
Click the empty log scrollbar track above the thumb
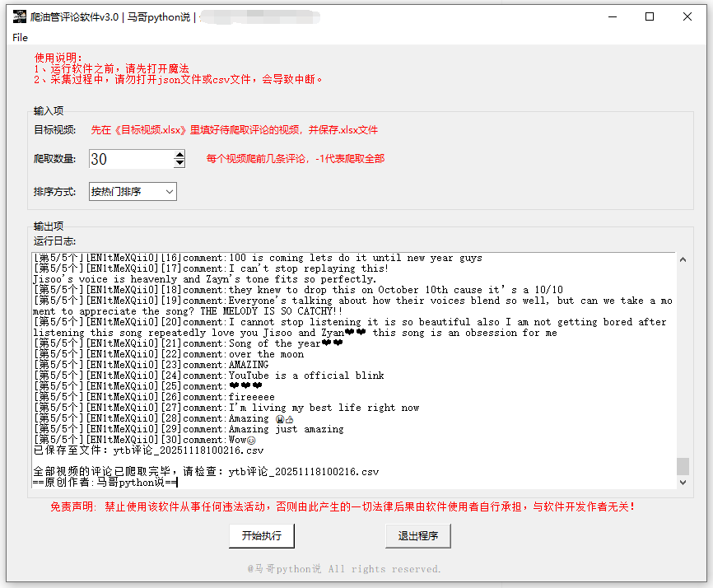(683, 362)
